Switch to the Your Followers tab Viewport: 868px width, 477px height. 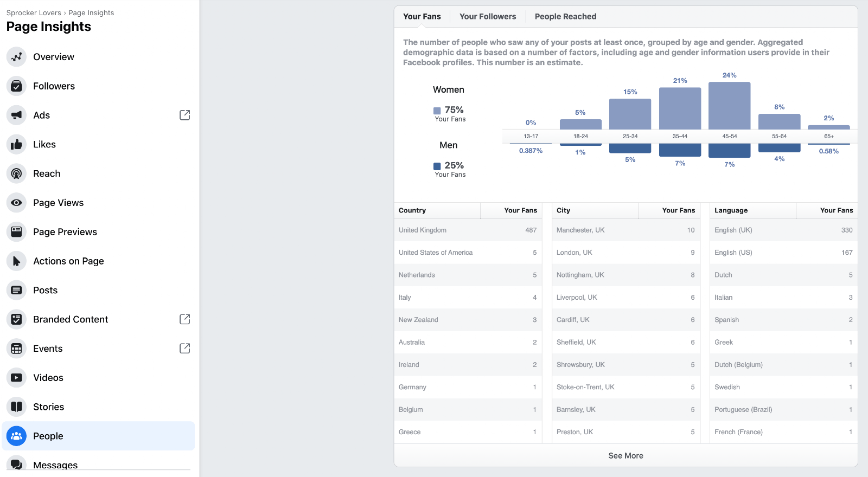point(488,16)
